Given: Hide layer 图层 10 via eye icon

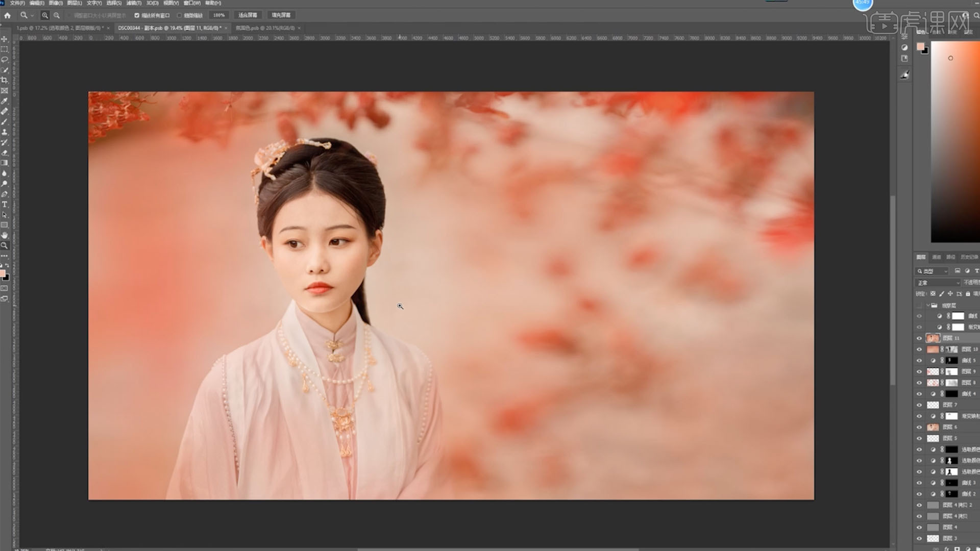Looking at the screenshot, I should [919, 349].
